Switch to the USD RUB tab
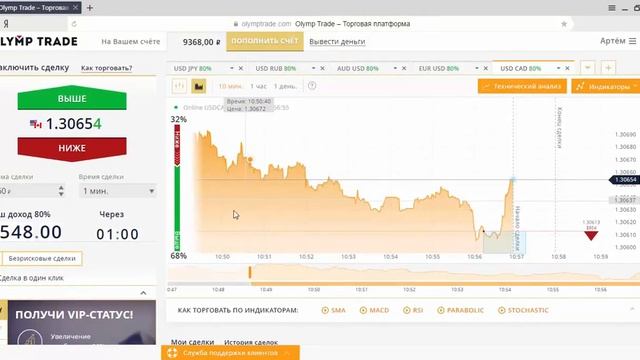The image size is (640, 360). pyautogui.click(x=276, y=69)
